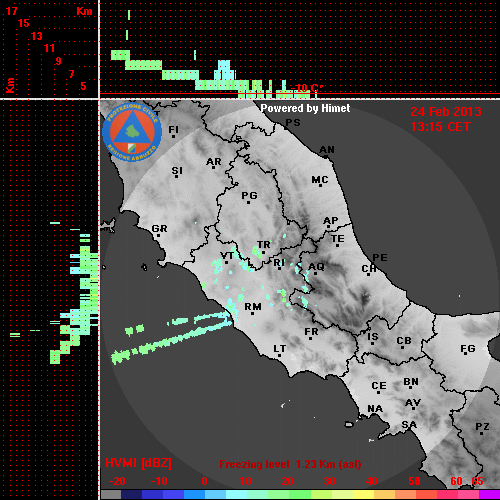This screenshot has width=500, height=500.
Task: Click the AV city label on map
Action: pos(413,403)
